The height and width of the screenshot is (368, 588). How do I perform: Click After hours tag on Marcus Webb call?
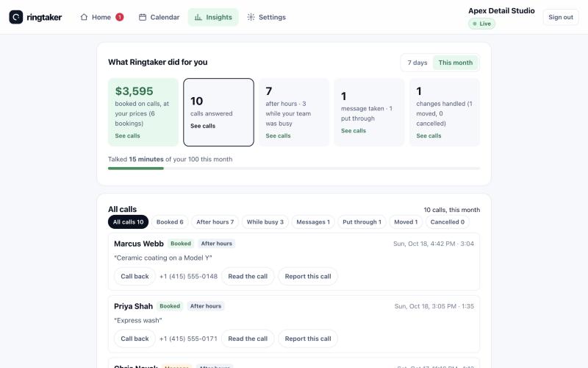pos(216,244)
